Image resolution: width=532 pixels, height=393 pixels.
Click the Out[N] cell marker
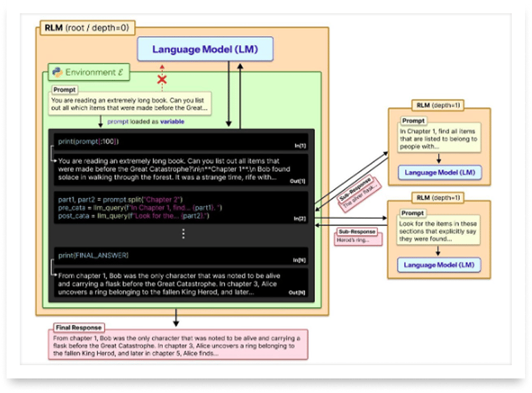coord(297,292)
